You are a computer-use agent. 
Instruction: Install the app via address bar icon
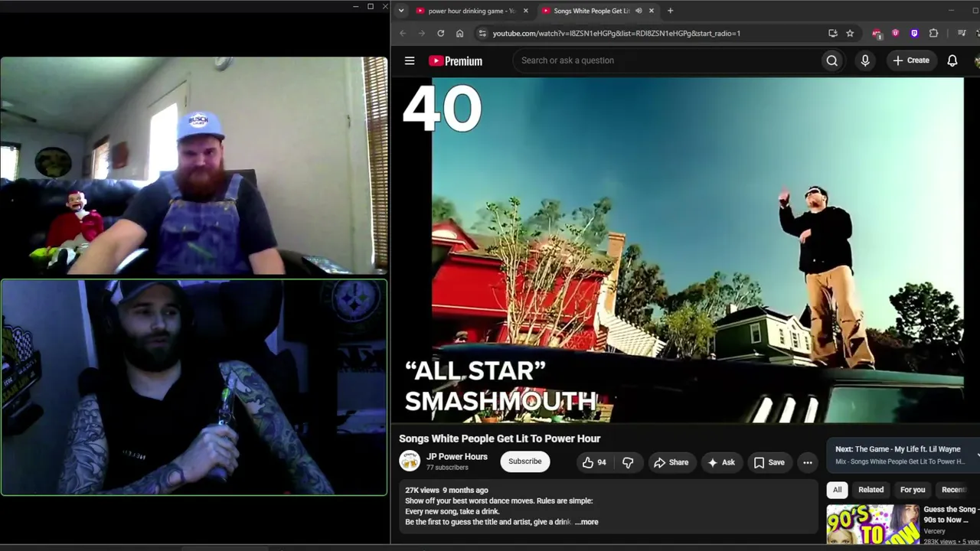click(x=833, y=33)
